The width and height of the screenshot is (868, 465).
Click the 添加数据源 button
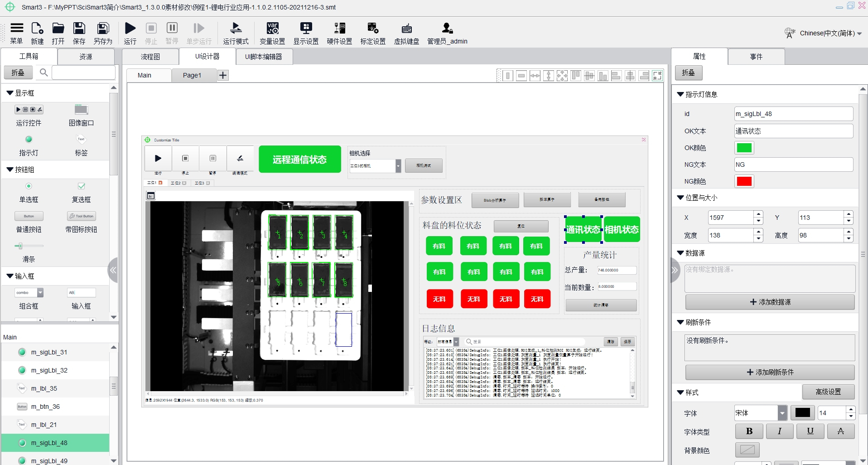(x=770, y=302)
